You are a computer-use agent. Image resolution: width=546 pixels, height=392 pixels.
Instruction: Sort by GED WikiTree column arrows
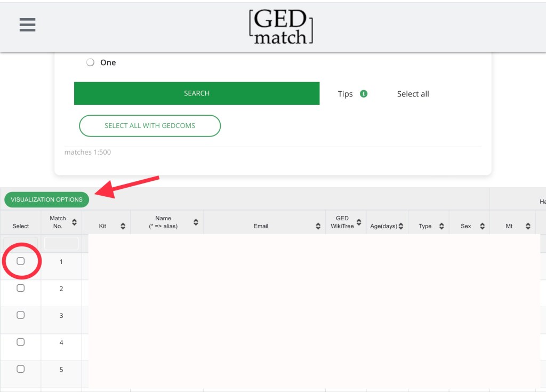click(359, 222)
